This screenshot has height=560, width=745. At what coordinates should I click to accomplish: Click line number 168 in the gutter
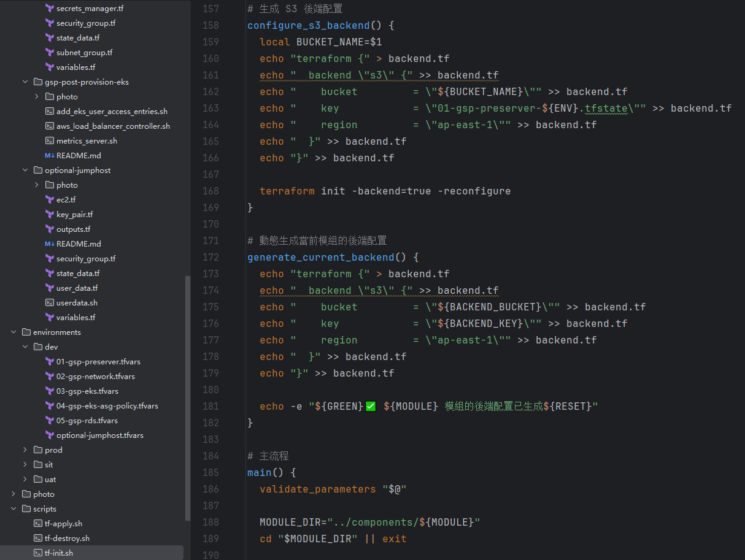pyautogui.click(x=210, y=191)
